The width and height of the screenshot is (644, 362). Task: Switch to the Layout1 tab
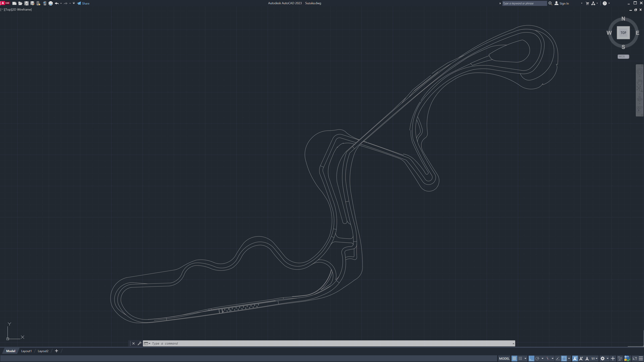tap(26, 351)
